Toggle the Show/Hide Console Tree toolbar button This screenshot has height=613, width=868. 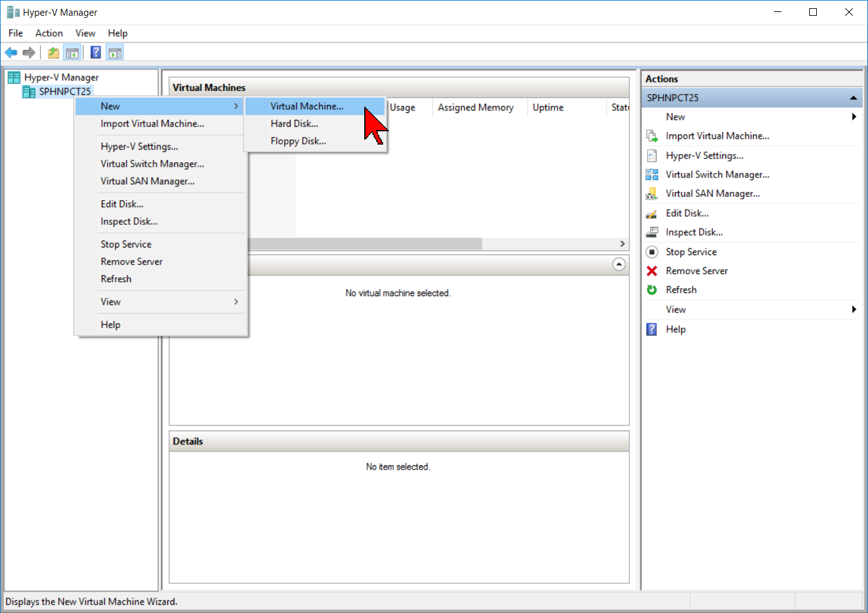tap(73, 52)
